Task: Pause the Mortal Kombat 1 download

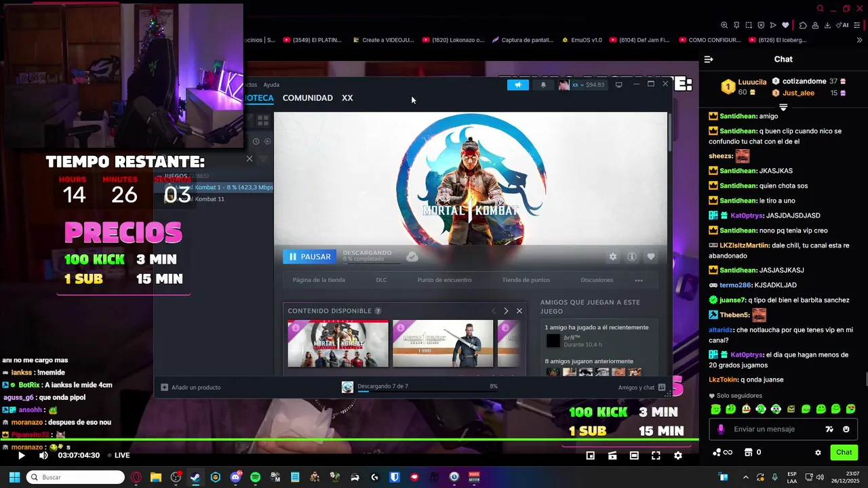Action: pyautogui.click(x=310, y=257)
